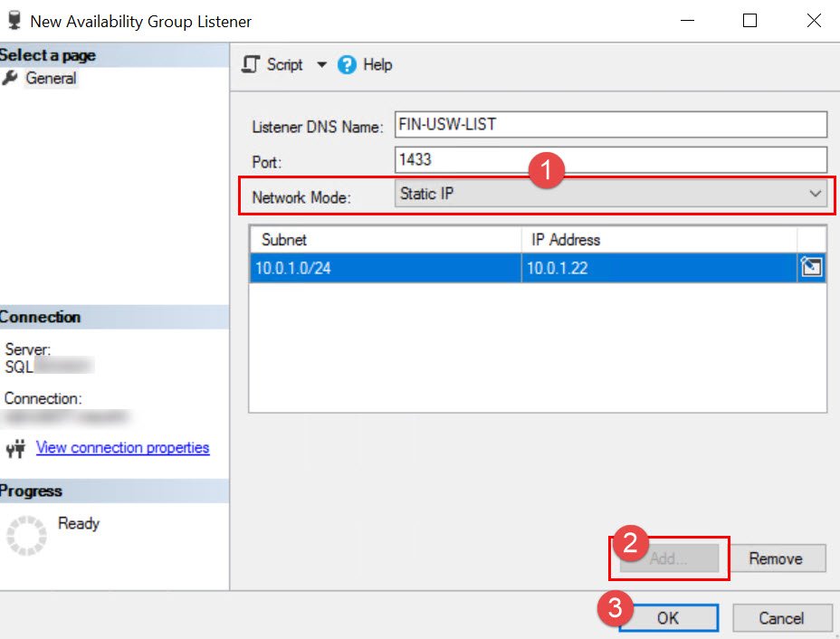Click the Script toolbar label
Viewport: 840px width, 639px height.
[285, 65]
